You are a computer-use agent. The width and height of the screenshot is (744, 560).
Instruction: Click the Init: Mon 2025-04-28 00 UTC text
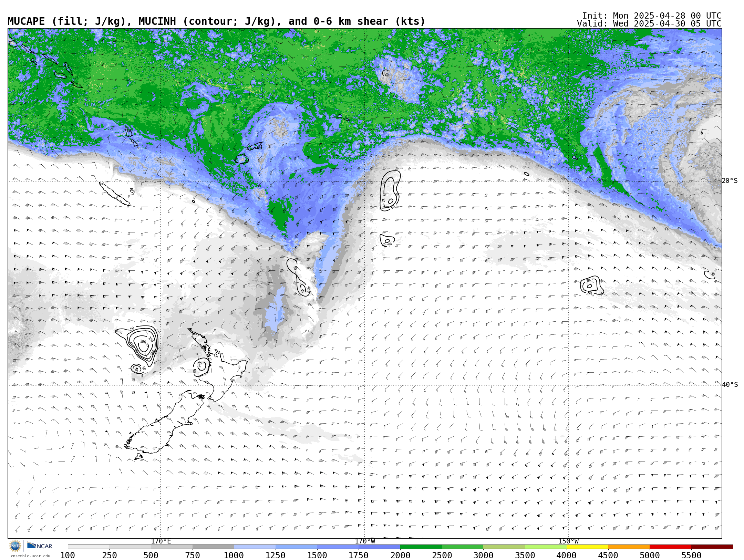pos(652,16)
